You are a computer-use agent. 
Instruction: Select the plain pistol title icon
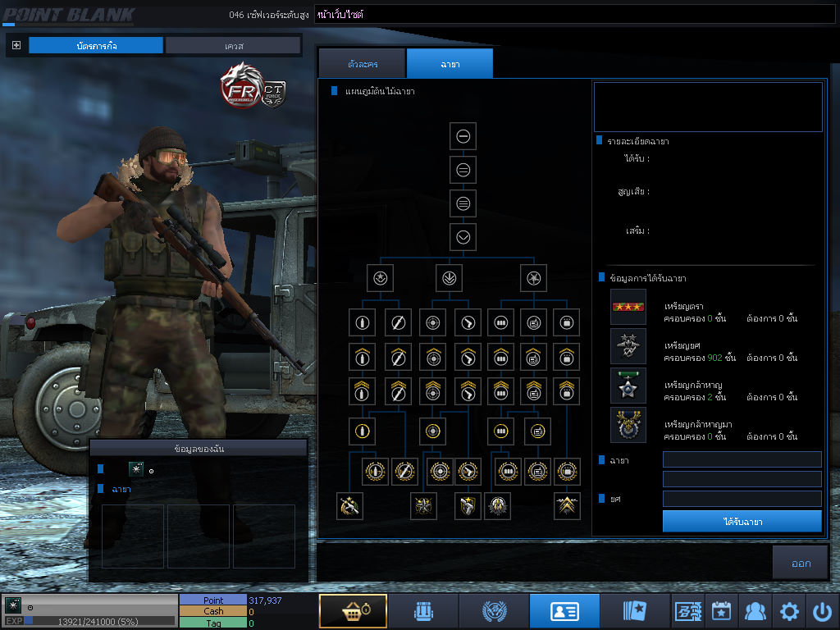(468, 322)
